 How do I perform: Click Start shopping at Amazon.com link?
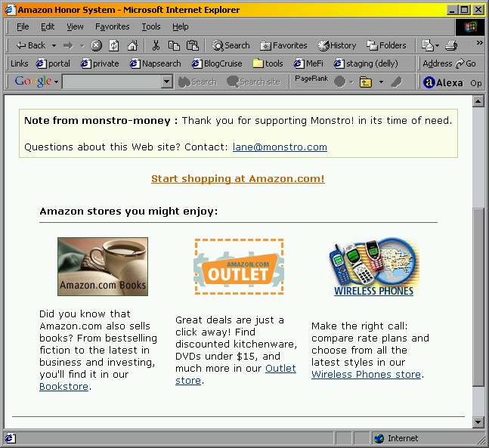tap(238, 179)
